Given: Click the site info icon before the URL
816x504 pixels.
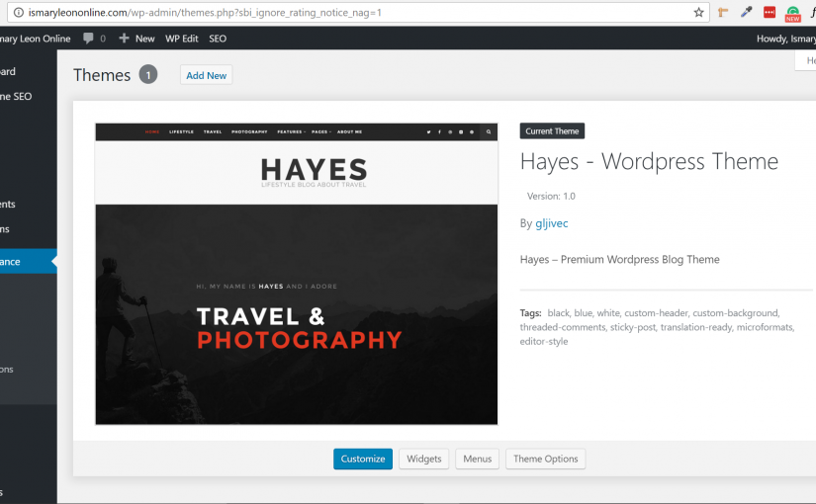Looking at the screenshot, I should pyautogui.click(x=18, y=13).
